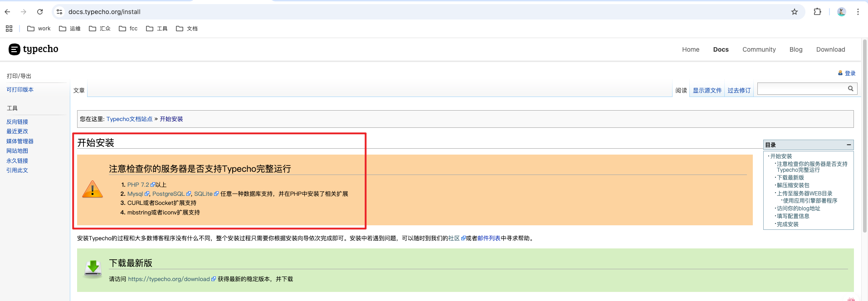
Task: Open the Mysql link
Action: 138,194
